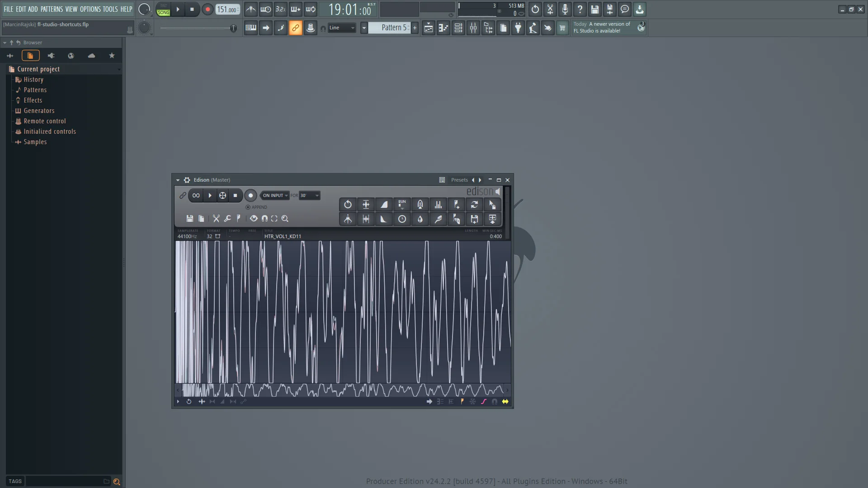868x488 pixels.
Task: Select Edison's zoom magnifier tool
Action: tap(285, 219)
